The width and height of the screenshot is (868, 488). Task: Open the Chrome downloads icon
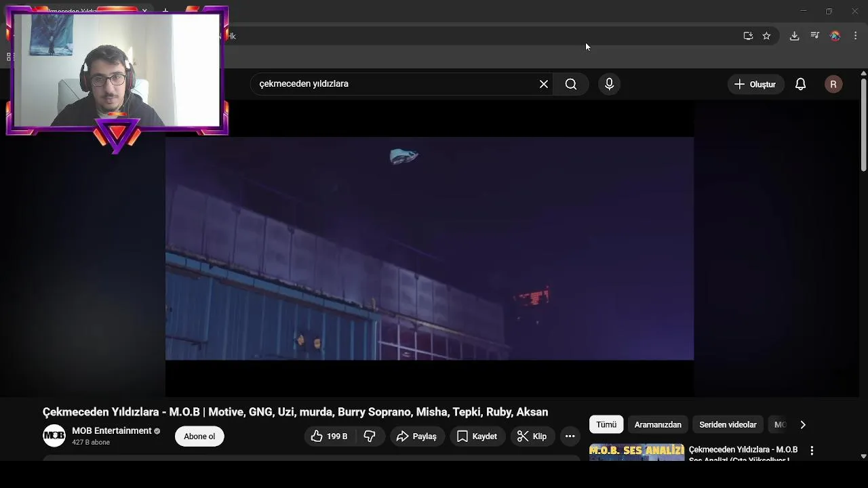pos(794,36)
